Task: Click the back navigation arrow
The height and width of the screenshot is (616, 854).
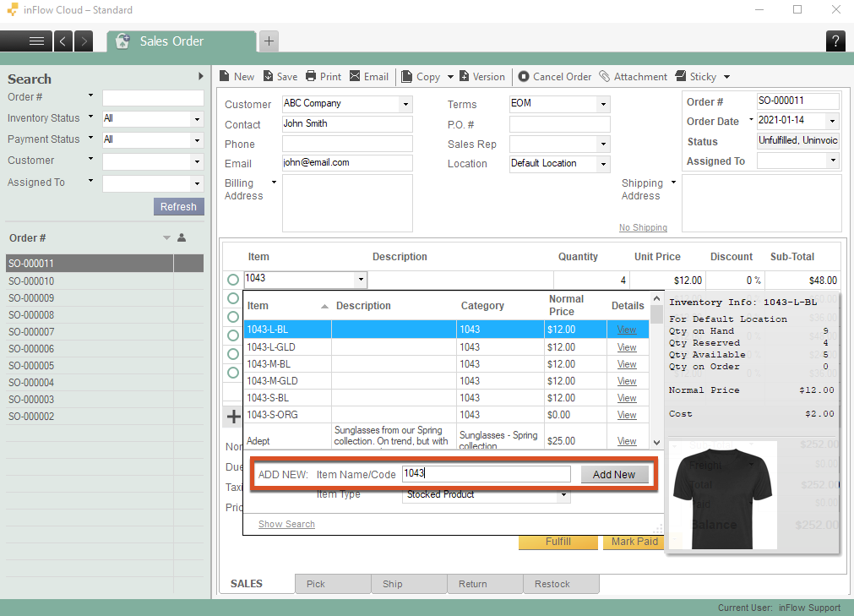Action: coord(63,41)
